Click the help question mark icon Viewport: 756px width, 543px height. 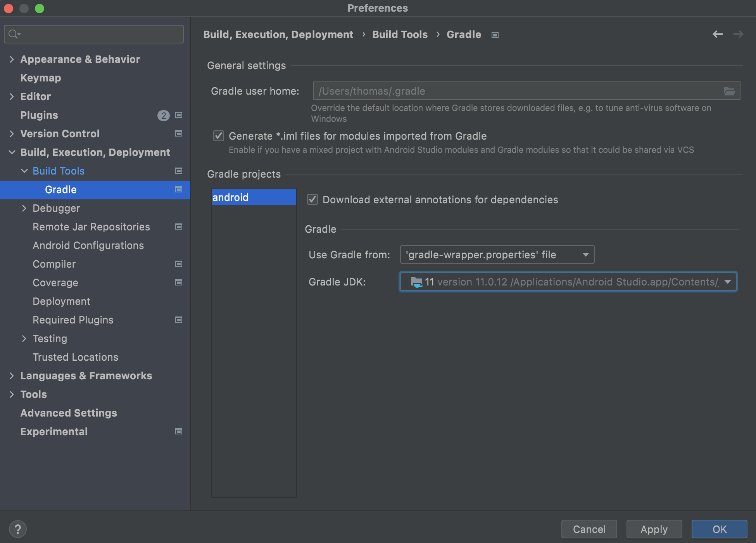pos(19,529)
